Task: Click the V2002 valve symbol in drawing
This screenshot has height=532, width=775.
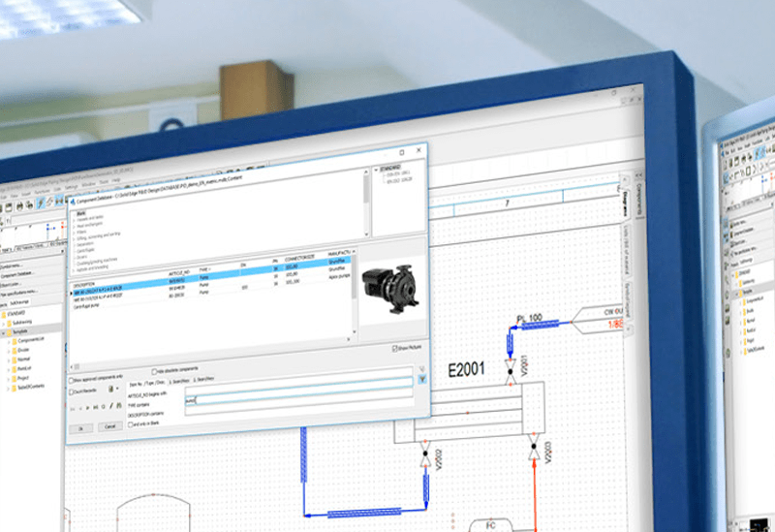Action: point(425,454)
